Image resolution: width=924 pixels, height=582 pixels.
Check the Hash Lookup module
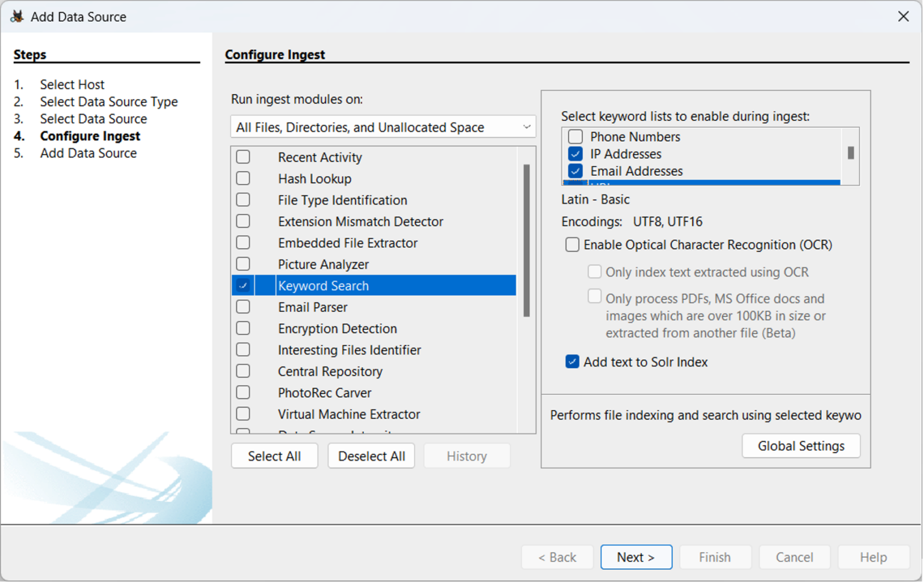pyautogui.click(x=243, y=178)
